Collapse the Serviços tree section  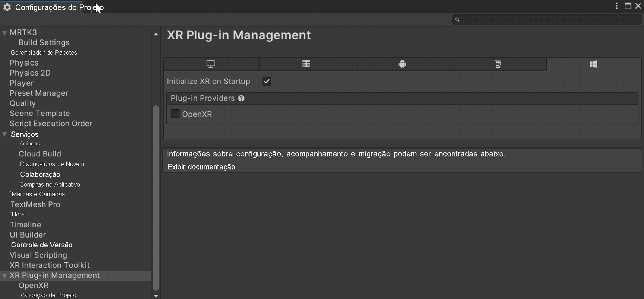[4, 134]
